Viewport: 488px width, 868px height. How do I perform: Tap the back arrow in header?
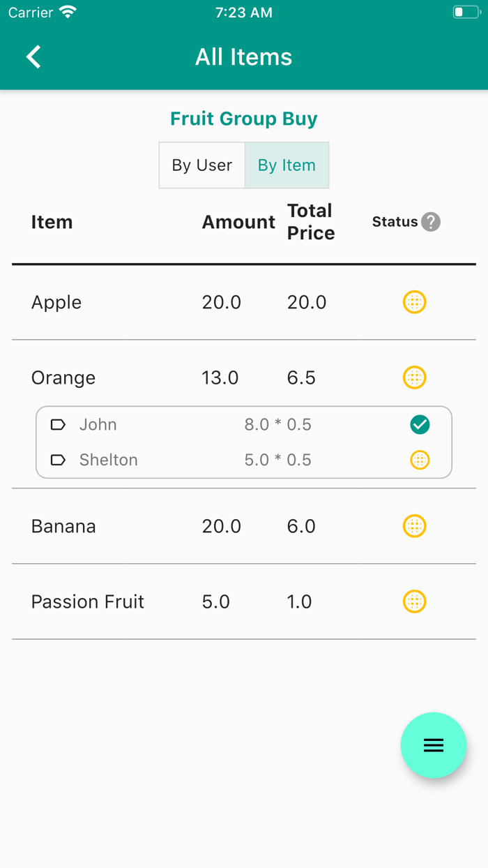[x=33, y=57]
